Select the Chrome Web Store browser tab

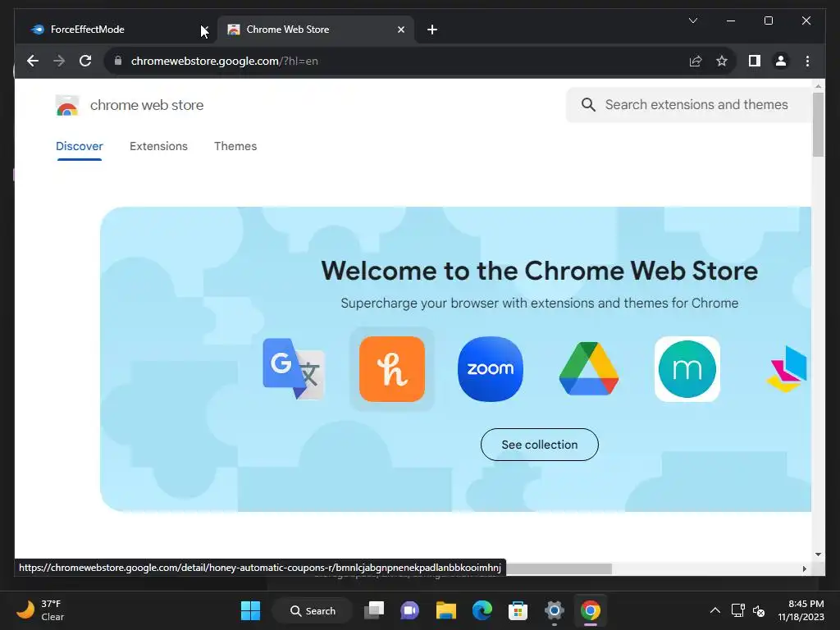click(316, 30)
